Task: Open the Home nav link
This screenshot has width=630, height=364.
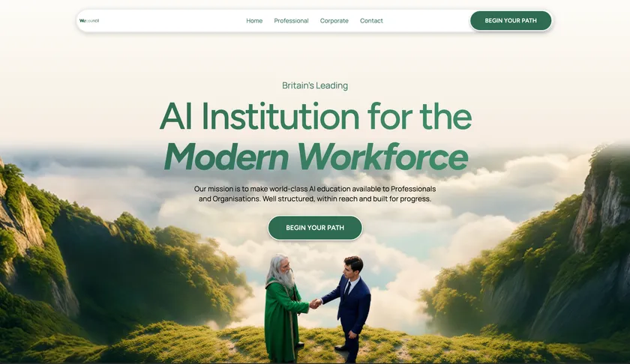Action: pyautogui.click(x=254, y=21)
